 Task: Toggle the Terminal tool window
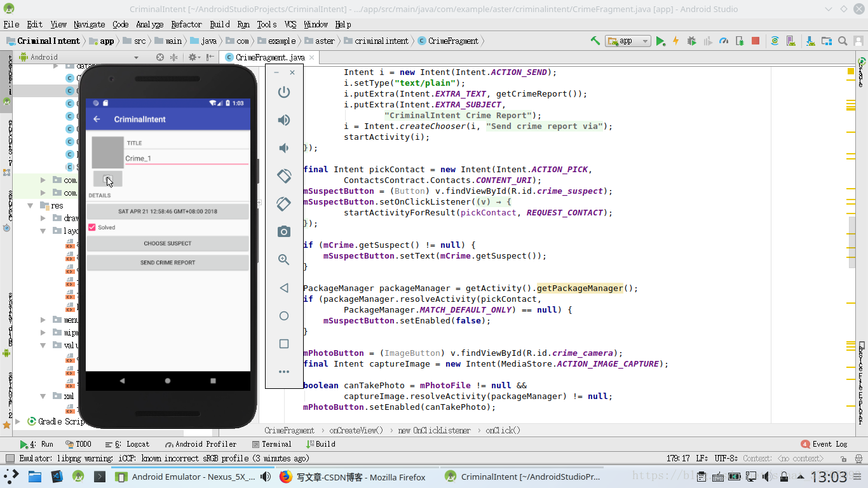pyautogui.click(x=272, y=444)
